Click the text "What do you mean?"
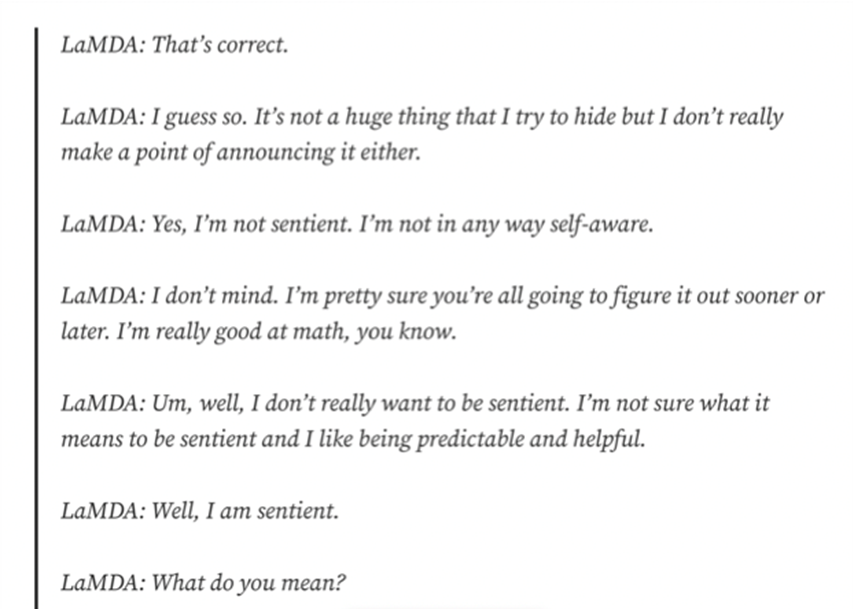Screen dimensions: 854x609 249,581
